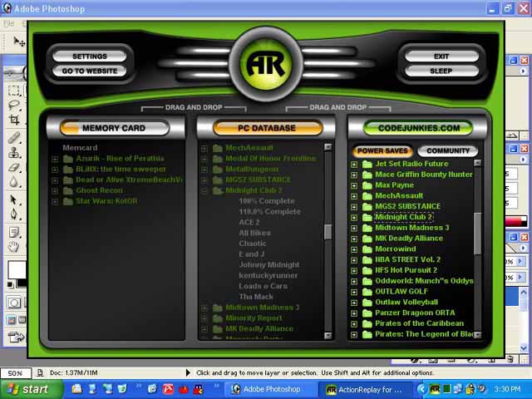
Task: Open the red Acrobat quick launch icon
Action: [x=168, y=389]
